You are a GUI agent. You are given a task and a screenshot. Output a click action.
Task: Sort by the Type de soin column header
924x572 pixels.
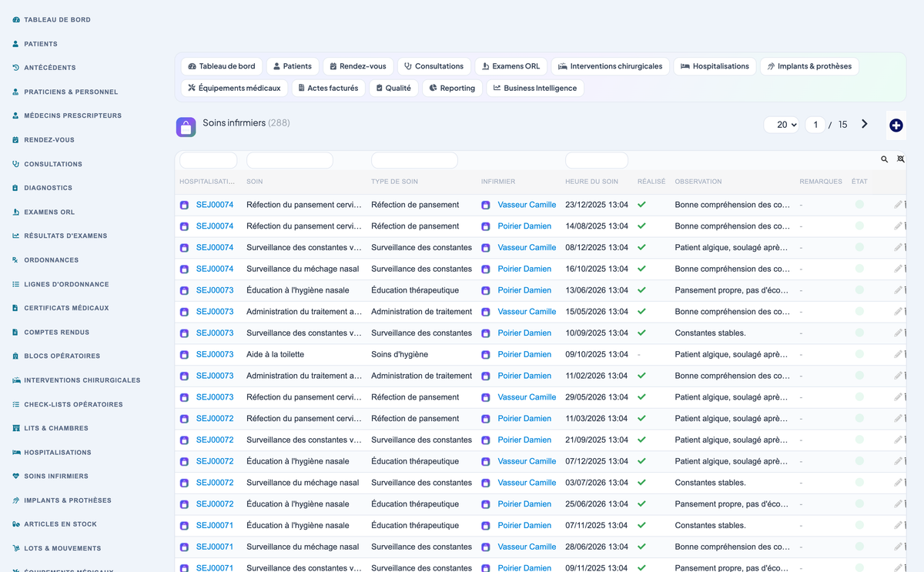point(394,182)
